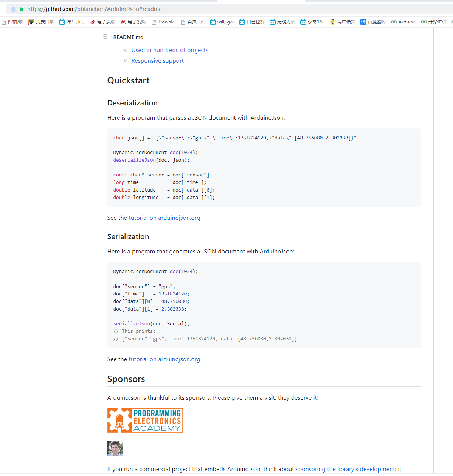The height and width of the screenshot is (476, 453).
Task: Follow the 'Responsive support' link
Action: point(157,61)
